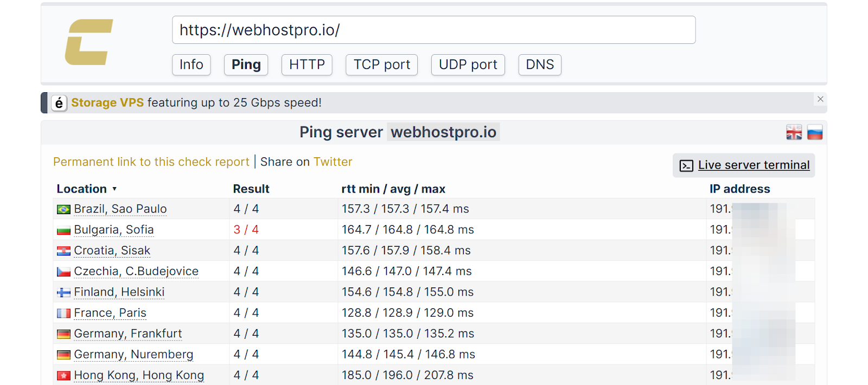Close the Storage VPS banner
The height and width of the screenshot is (385, 868).
point(820,99)
